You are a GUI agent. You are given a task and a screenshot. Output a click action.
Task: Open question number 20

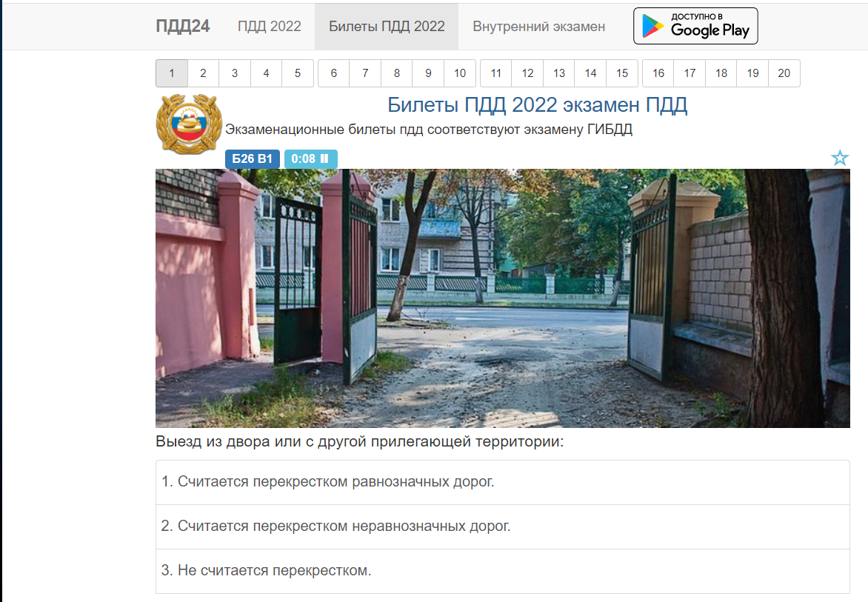coord(784,73)
